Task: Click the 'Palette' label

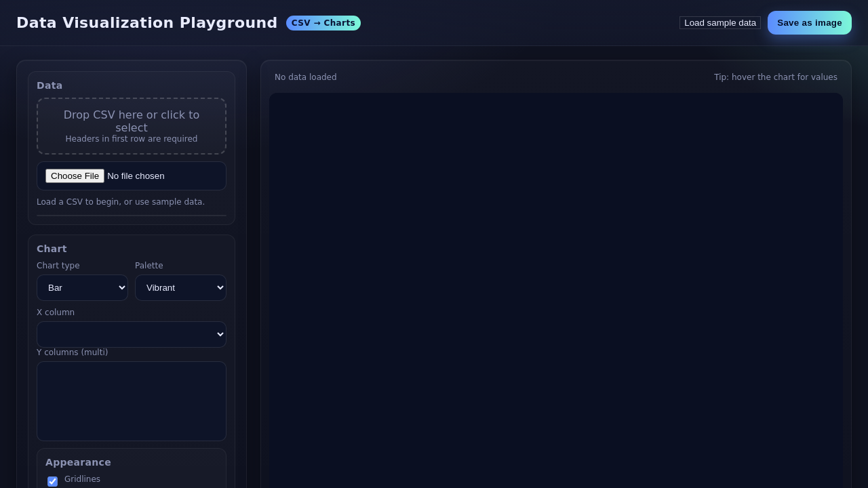Action: tap(149, 266)
